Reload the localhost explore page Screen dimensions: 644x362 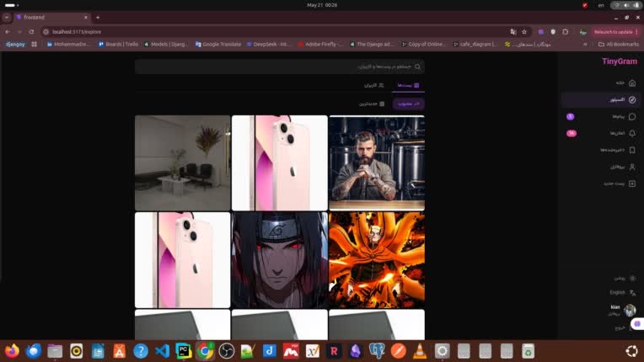[x=31, y=31]
